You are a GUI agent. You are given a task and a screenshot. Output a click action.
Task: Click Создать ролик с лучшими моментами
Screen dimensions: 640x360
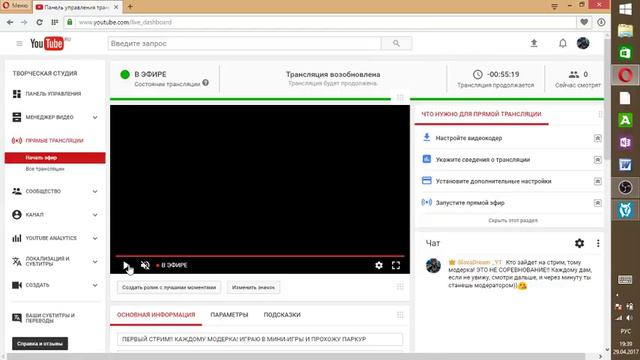[169, 287]
